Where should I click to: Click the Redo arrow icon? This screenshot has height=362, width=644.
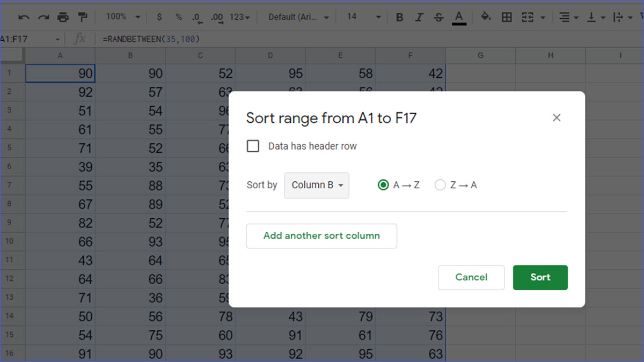click(43, 18)
